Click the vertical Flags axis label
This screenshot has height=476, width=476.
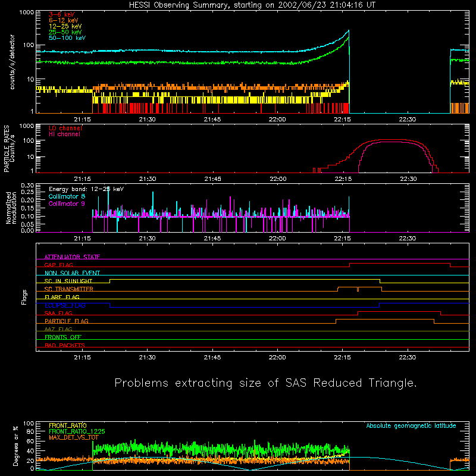[24, 297]
